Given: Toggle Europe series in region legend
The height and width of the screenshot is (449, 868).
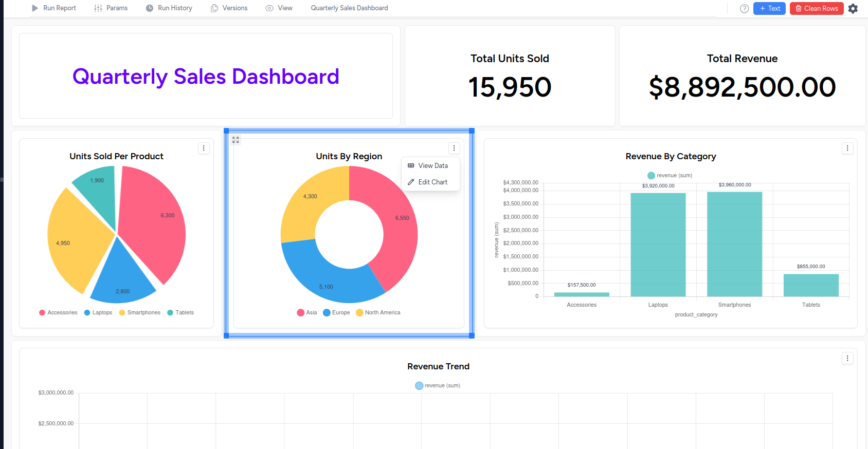Looking at the screenshot, I should (336, 312).
